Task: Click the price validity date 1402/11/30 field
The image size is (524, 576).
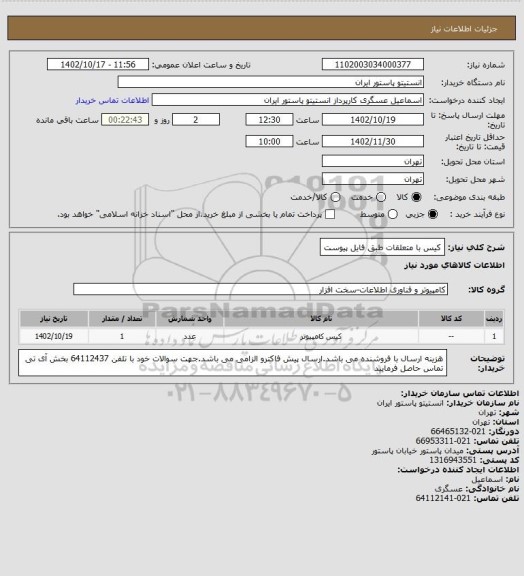Action: coord(373,141)
